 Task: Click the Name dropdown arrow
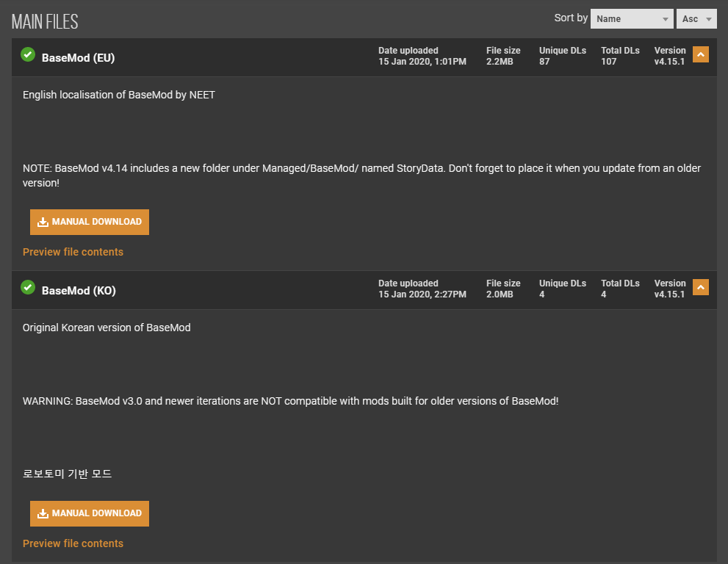coord(665,20)
